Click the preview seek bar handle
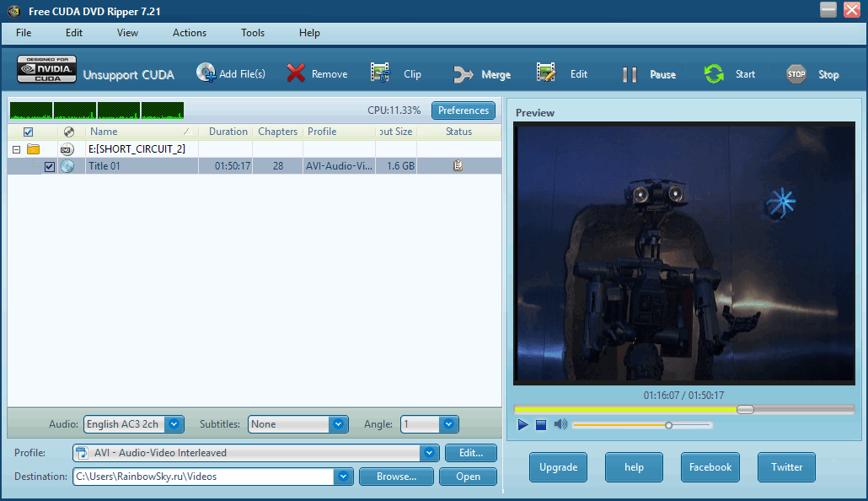This screenshot has height=501, width=868. tap(745, 409)
